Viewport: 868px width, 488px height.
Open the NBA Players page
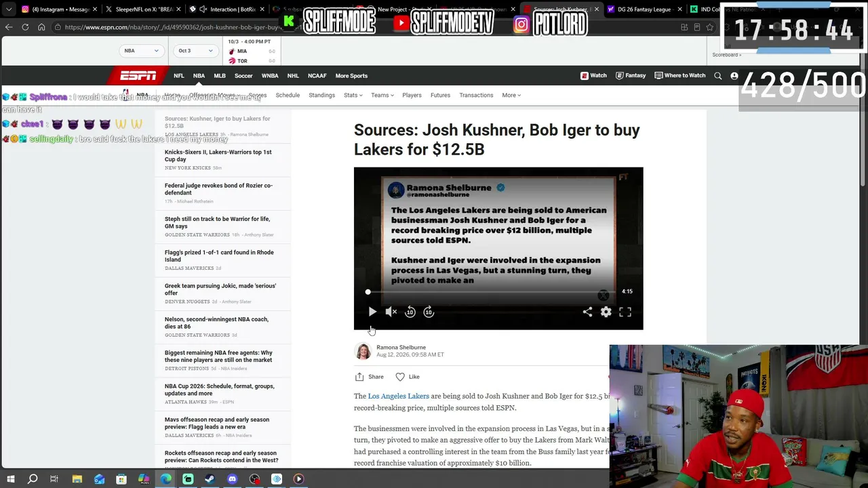pyautogui.click(x=412, y=96)
